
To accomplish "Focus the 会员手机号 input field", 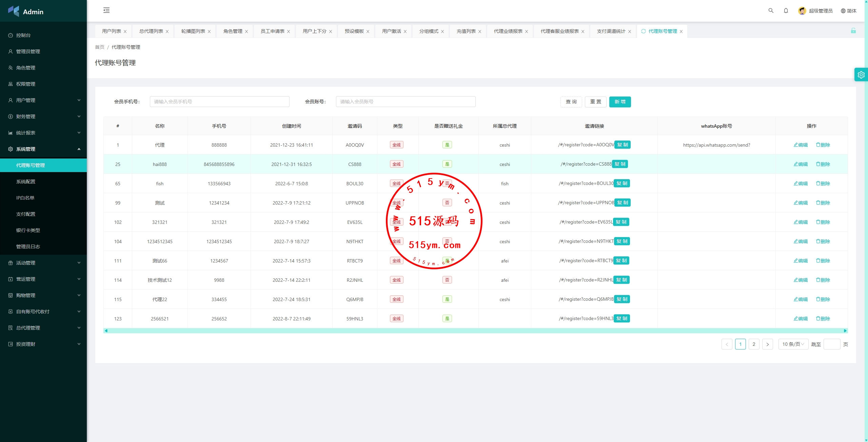I will pos(219,102).
